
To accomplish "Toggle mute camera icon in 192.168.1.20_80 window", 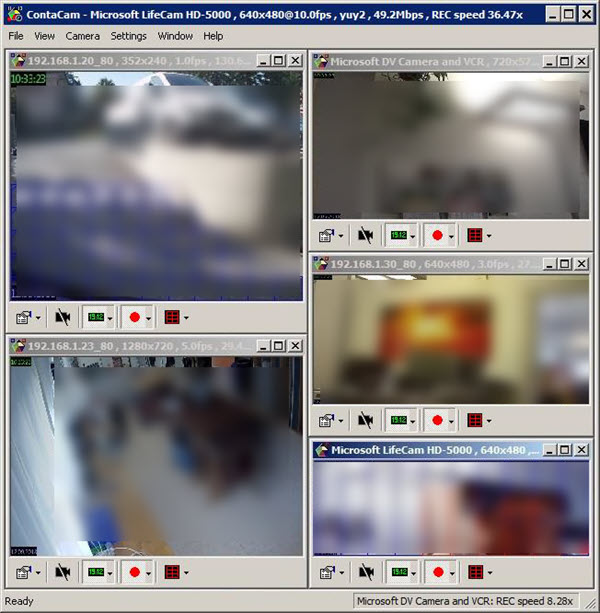I will click(x=63, y=317).
